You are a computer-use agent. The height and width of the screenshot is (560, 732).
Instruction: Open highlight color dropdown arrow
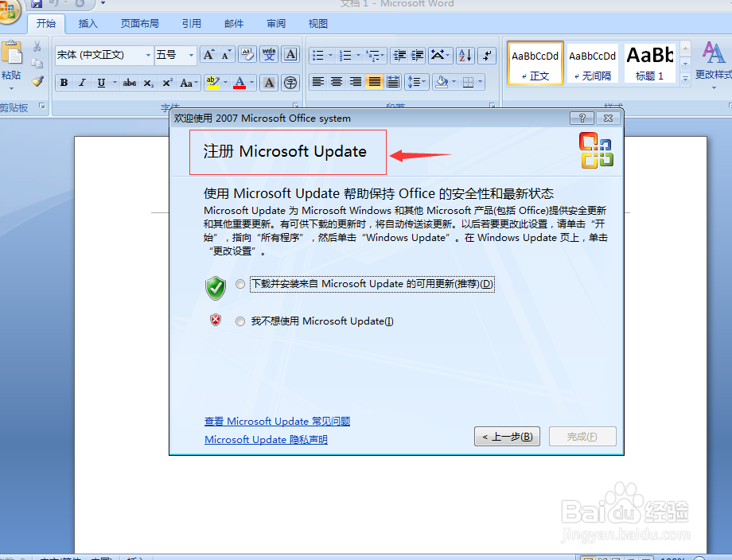(x=225, y=83)
